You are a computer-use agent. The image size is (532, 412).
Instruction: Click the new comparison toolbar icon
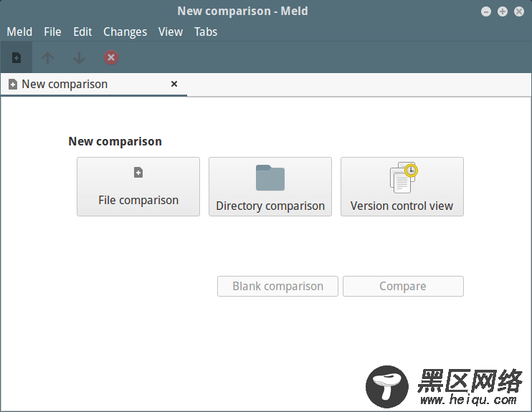[16, 57]
